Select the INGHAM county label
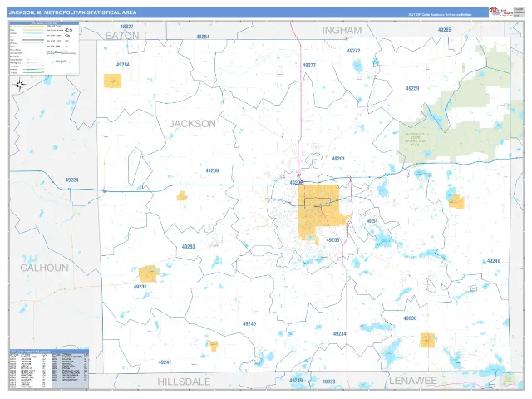Image resolution: width=532 pixels, height=399 pixels. click(342, 30)
